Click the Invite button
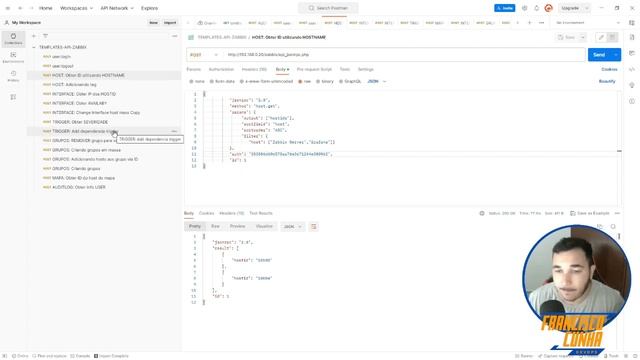640x360 pixels. pos(505,8)
